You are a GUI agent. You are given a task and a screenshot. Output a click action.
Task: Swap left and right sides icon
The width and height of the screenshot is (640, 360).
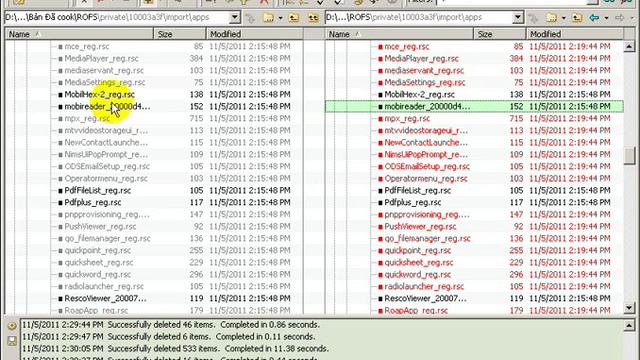tap(313, 18)
